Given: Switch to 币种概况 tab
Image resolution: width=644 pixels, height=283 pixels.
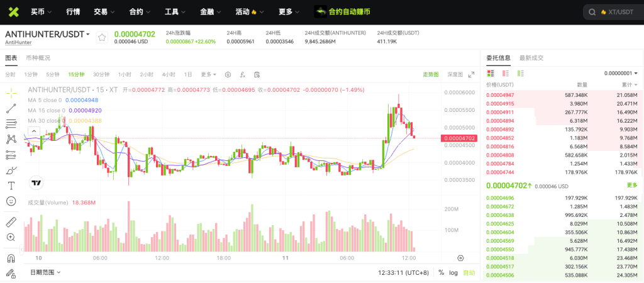Looking at the screenshot, I should [x=38, y=58].
